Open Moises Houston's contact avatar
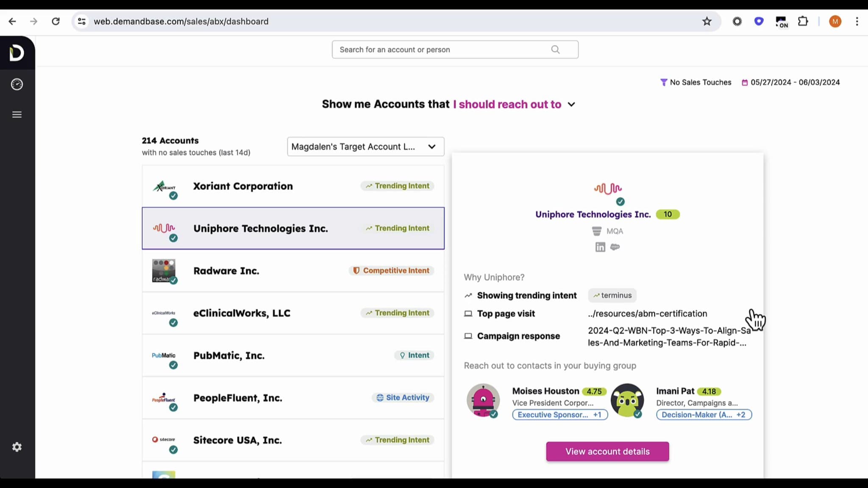The image size is (868, 488). 483,400
